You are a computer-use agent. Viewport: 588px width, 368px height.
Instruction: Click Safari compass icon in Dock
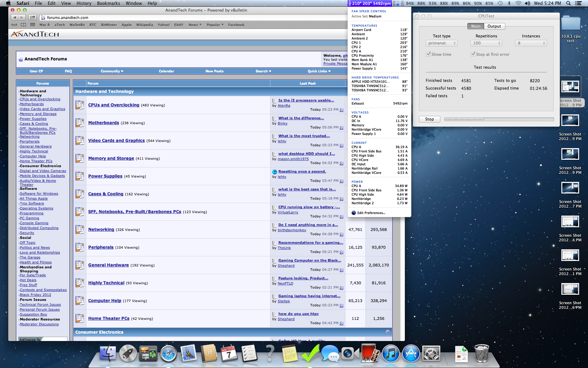168,354
